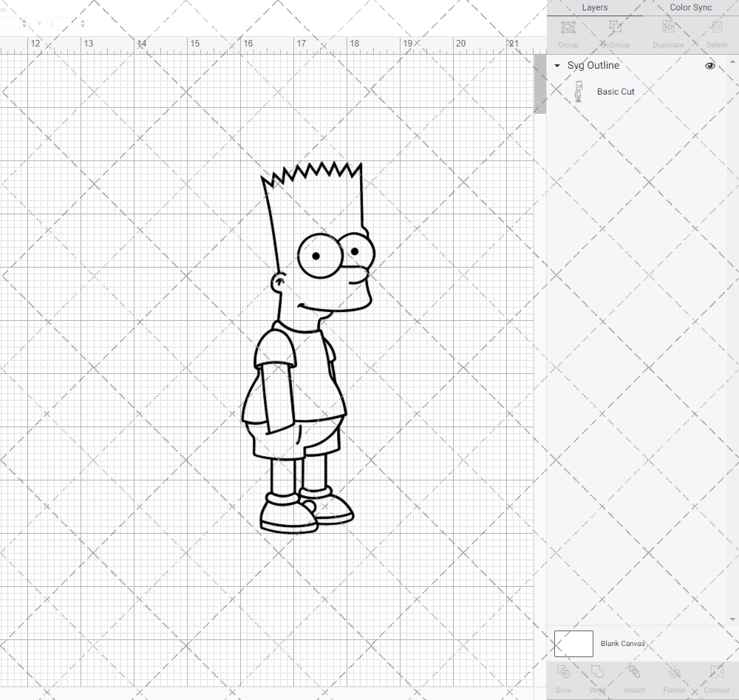Screen dimensions: 739x700
Task: Switch to the Color Sync tab
Action: (690, 7)
